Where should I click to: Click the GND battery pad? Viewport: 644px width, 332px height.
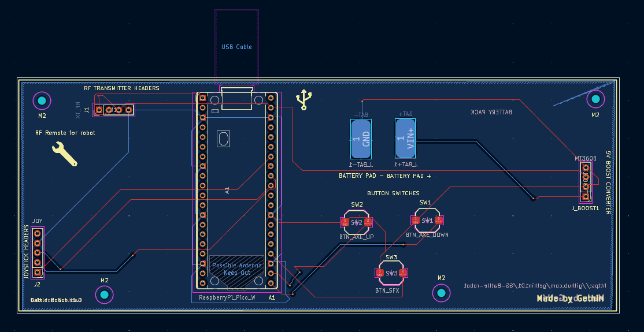[x=361, y=139]
